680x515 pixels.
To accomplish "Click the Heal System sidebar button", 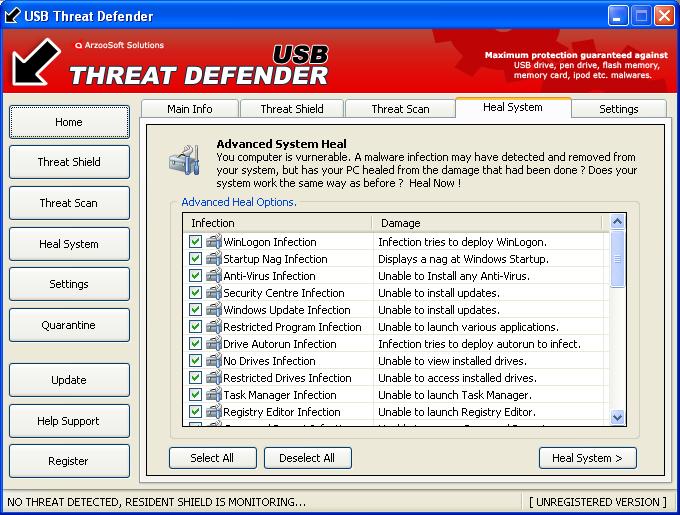I will (69, 244).
